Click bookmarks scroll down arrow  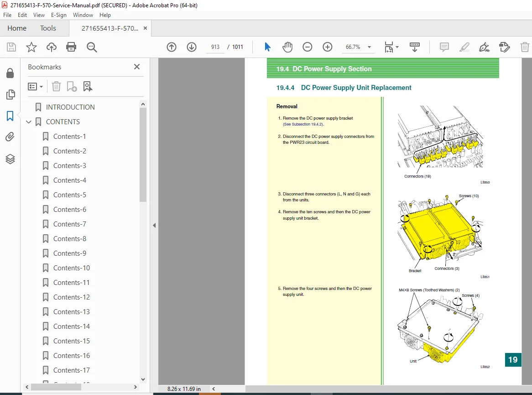[143, 379]
